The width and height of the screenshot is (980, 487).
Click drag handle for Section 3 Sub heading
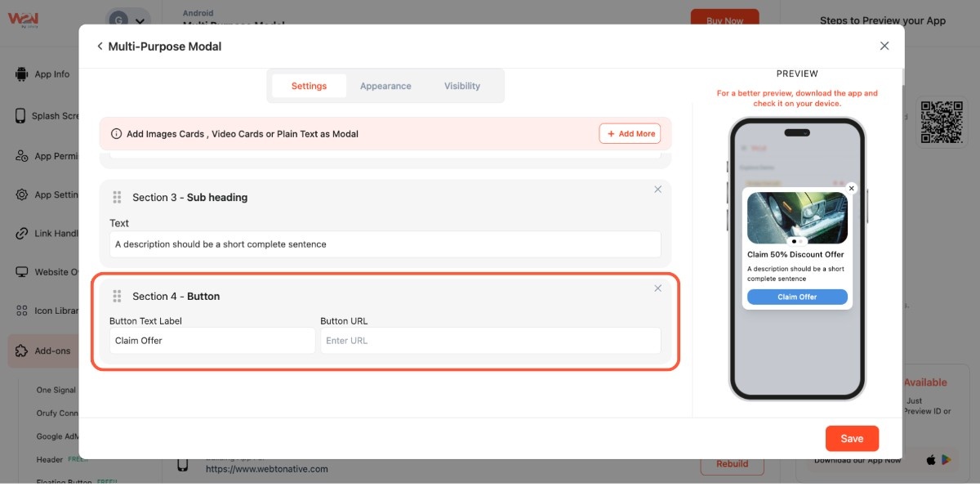(117, 197)
